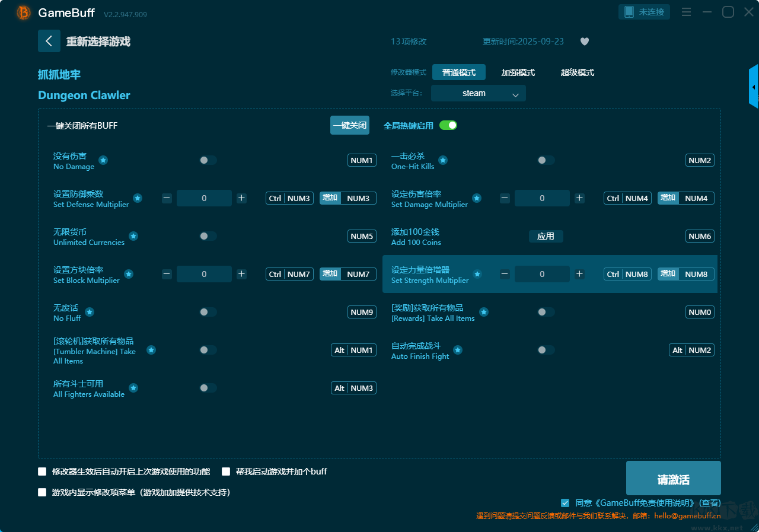This screenshot has width=759, height=532.
Task: Open the hamburger menu in title bar
Action: pyautogui.click(x=686, y=12)
